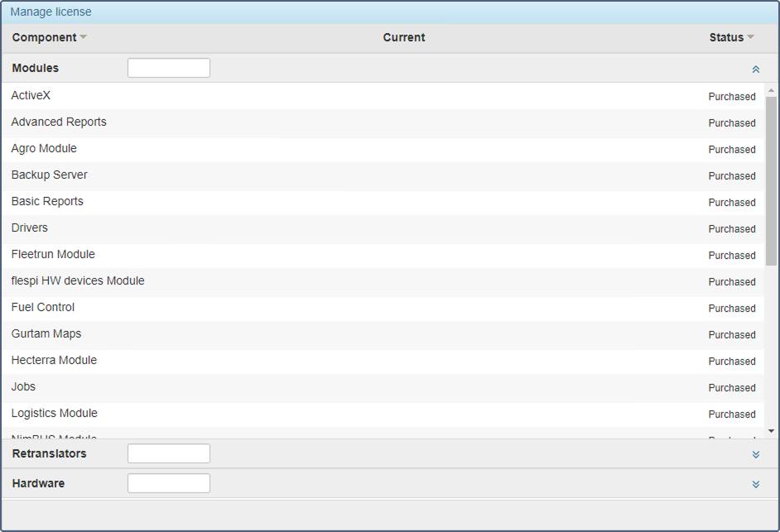Focus the Hardware filter input field
Image resolution: width=780 pixels, height=532 pixels.
[x=169, y=483]
